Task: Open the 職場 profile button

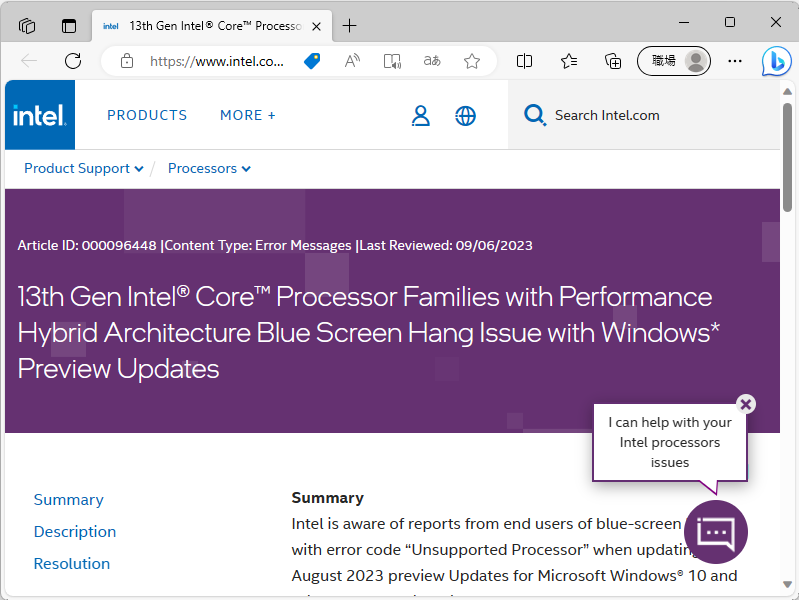Action: pos(674,61)
